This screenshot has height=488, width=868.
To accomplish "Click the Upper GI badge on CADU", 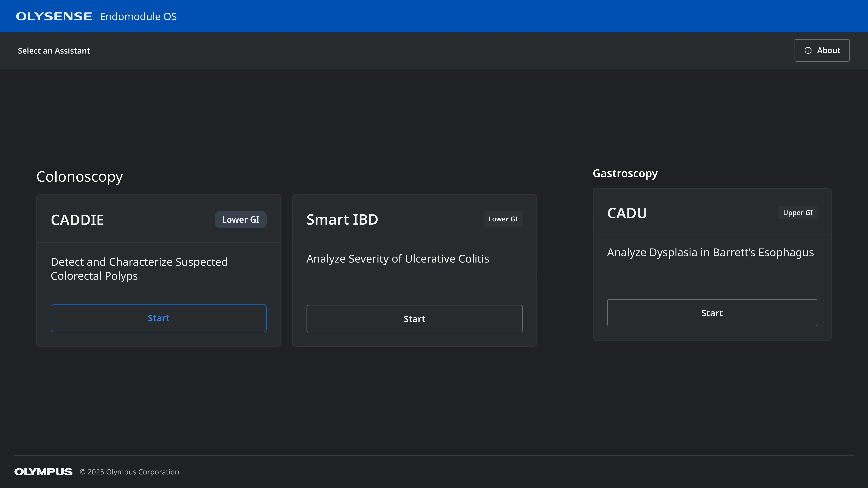I will [798, 213].
